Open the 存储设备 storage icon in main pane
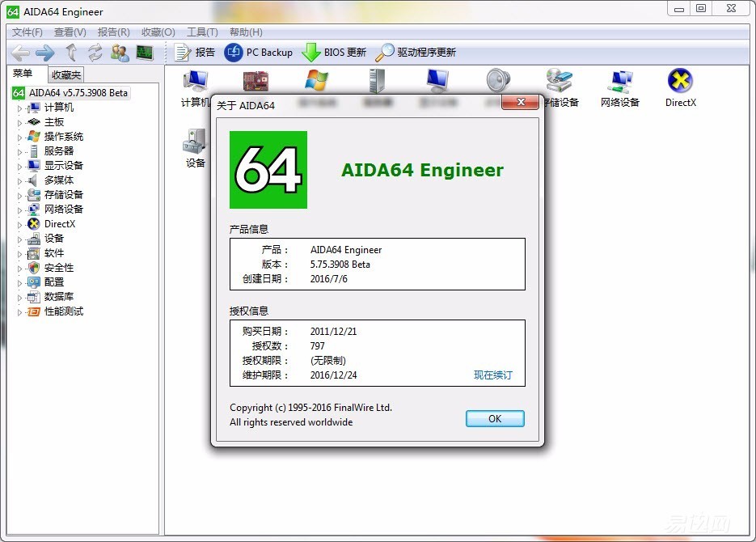Viewport: 756px width, 542px height. (x=560, y=88)
